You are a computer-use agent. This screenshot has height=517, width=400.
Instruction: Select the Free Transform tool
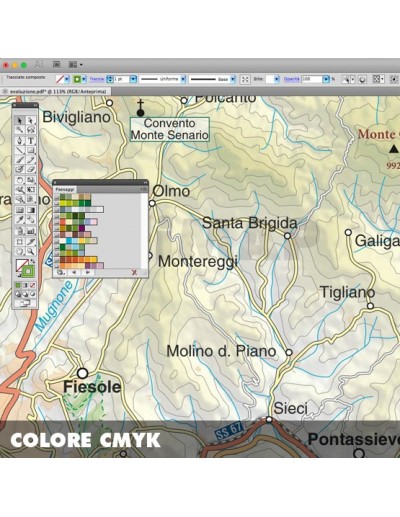tap(31, 190)
